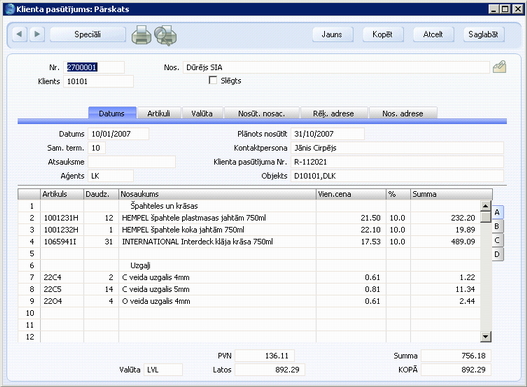Print the order with printer icon
The image size is (527, 387).
click(141, 35)
